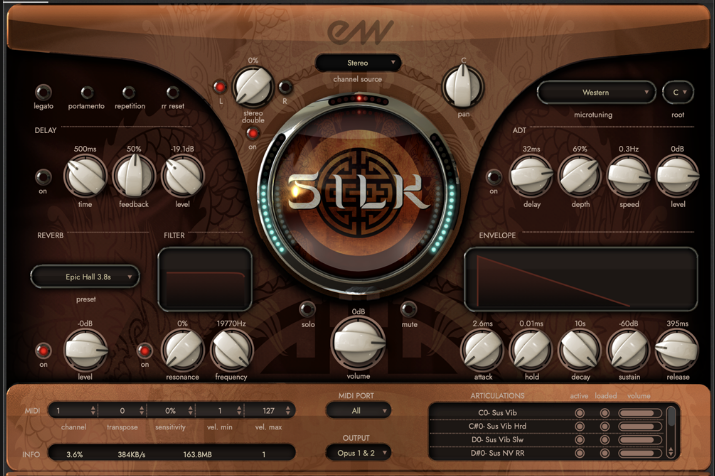Viewport: 715px width, 476px height.
Task: Click the C0- Sus Vib volume slider
Action: point(639,412)
